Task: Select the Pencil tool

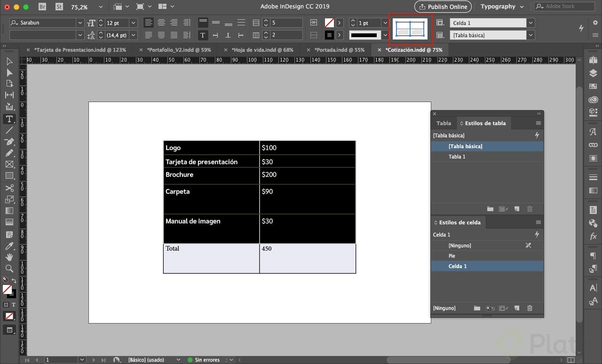Action: coord(9,153)
